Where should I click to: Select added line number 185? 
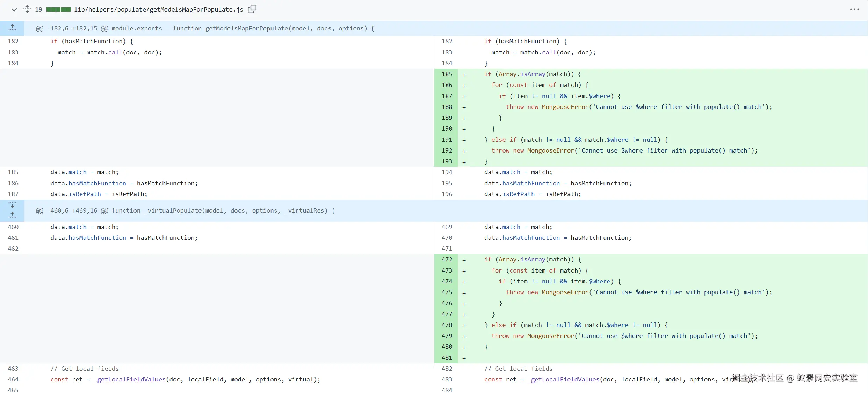tap(447, 74)
